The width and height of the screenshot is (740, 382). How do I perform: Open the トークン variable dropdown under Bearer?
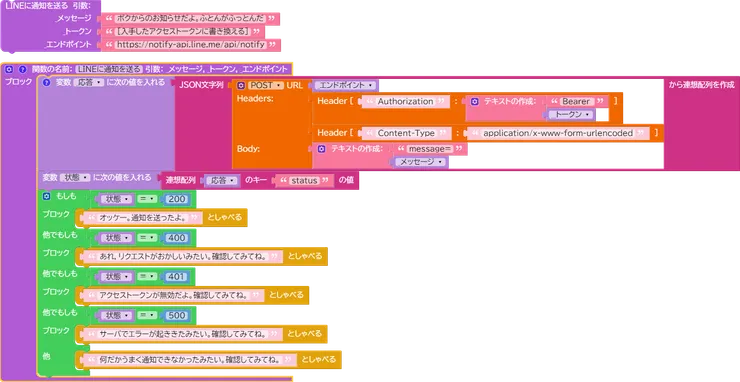tap(572, 114)
